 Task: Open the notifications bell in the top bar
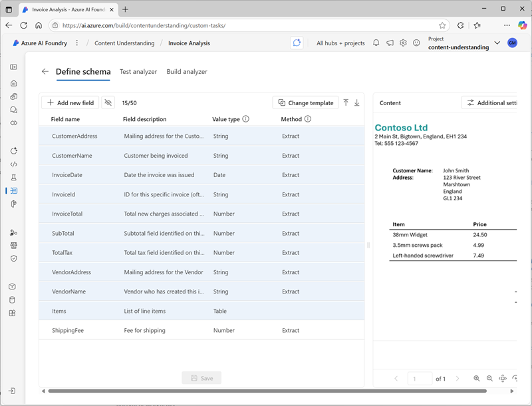click(376, 42)
